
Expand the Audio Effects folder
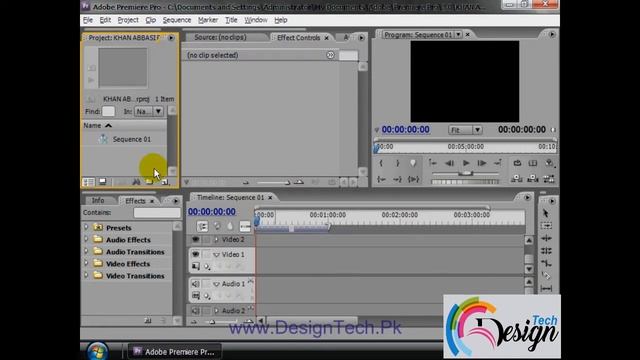[x=86, y=240]
